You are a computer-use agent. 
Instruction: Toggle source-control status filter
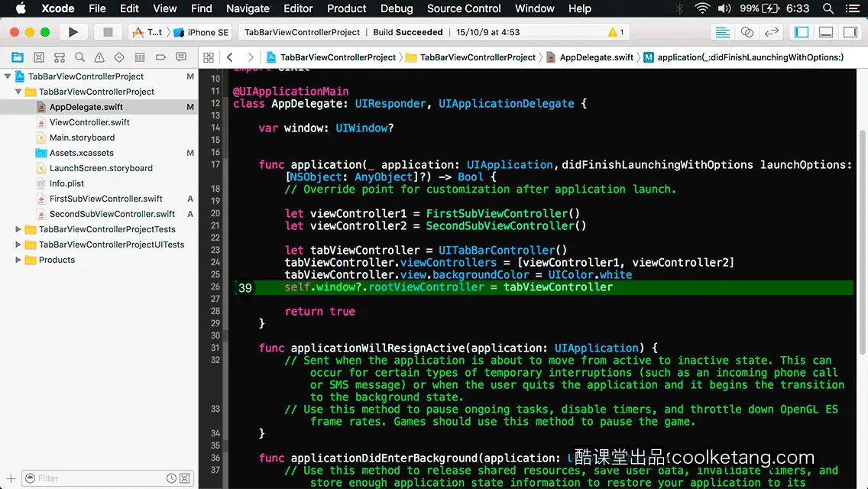[x=185, y=478]
